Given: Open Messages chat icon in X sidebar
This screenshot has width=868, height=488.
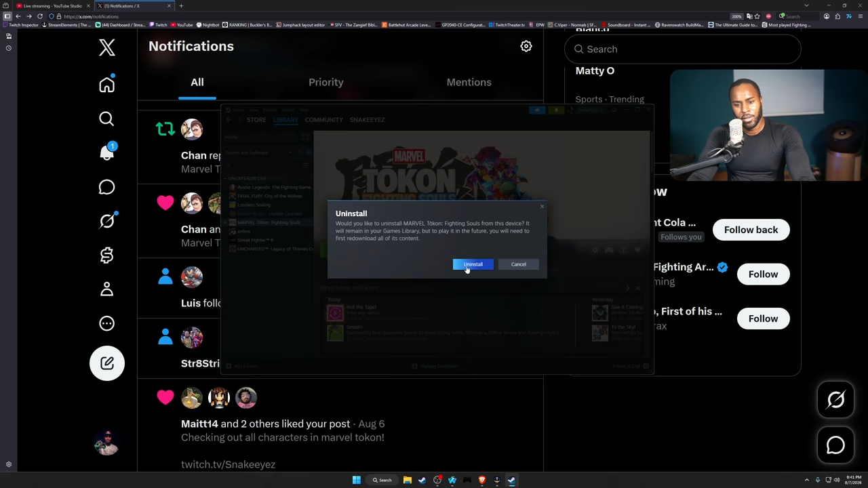Looking at the screenshot, I should (x=106, y=187).
